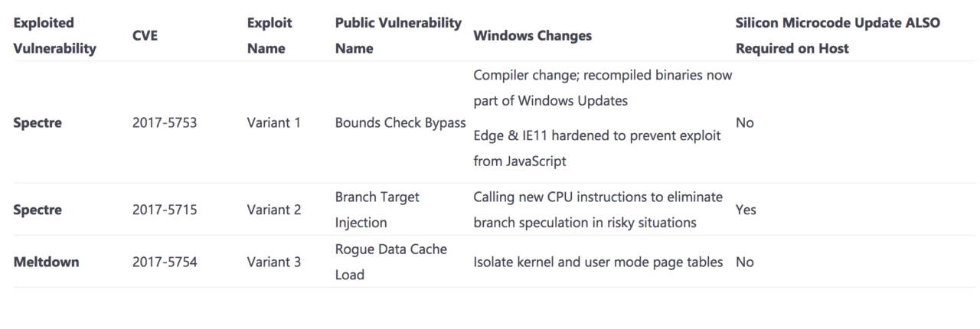Select the "Exploit Name" column header
The image size is (980, 329).
268,36
